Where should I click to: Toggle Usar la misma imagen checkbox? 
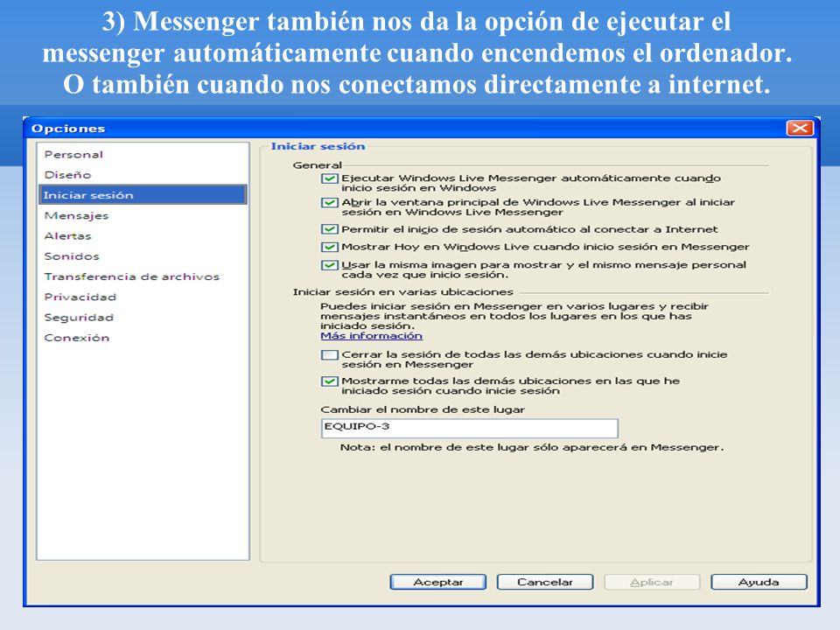pos(329,264)
